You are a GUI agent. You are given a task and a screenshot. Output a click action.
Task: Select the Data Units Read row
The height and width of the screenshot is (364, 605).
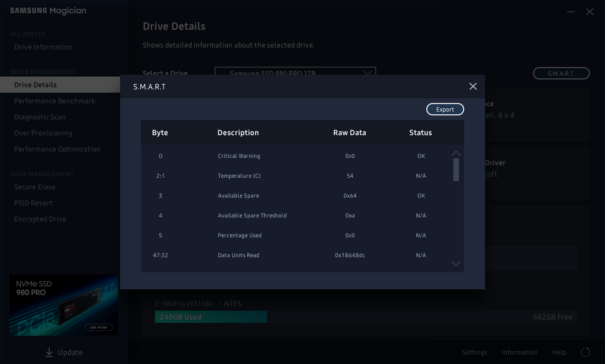(296, 255)
